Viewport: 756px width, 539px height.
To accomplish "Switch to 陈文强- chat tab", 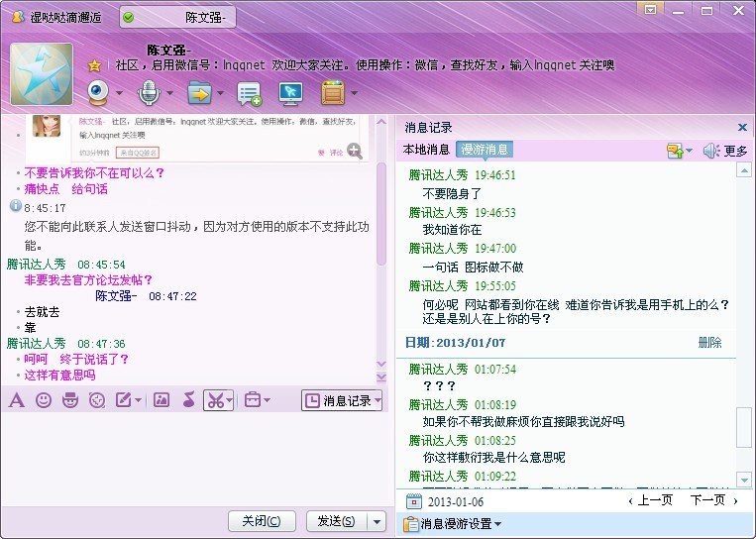I will click(x=177, y=18).
